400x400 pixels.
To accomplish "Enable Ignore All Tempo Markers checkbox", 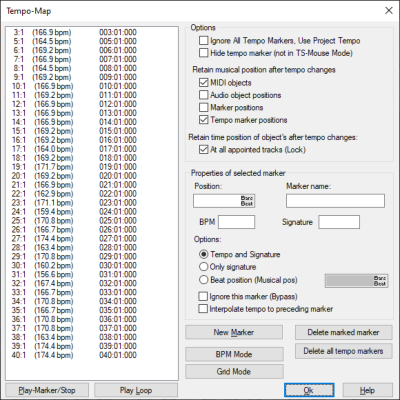I will [x=203, y=41].
